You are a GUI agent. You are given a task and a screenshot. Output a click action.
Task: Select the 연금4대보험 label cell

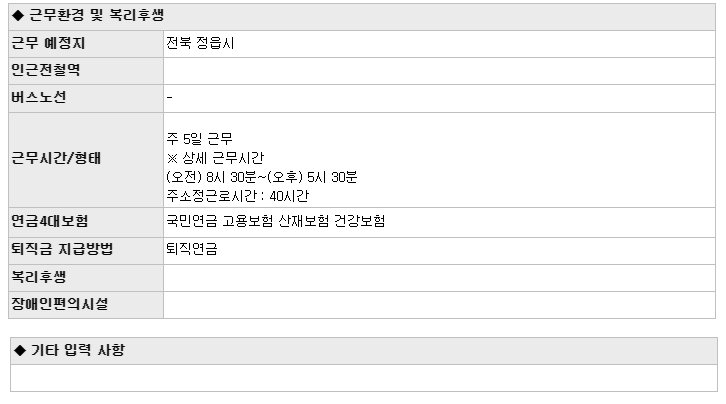point(86,222)
